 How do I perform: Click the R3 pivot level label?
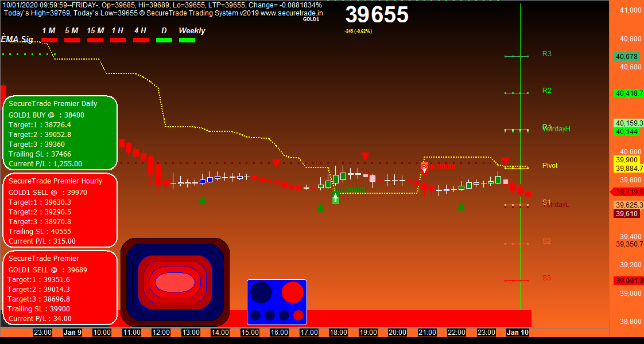click(546, 54)
